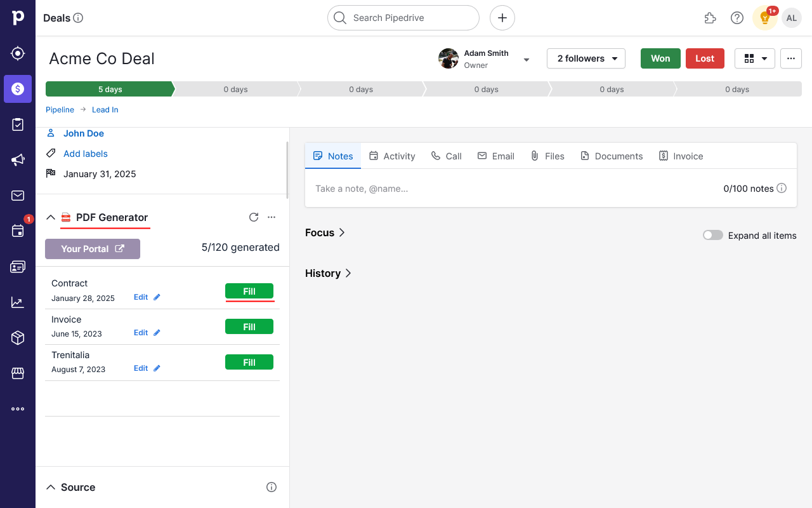The width and height of the screenshot is (812, 508).
Task: Switch to the Documents tab
Action: pyautogui.click(x=612, y=156)
